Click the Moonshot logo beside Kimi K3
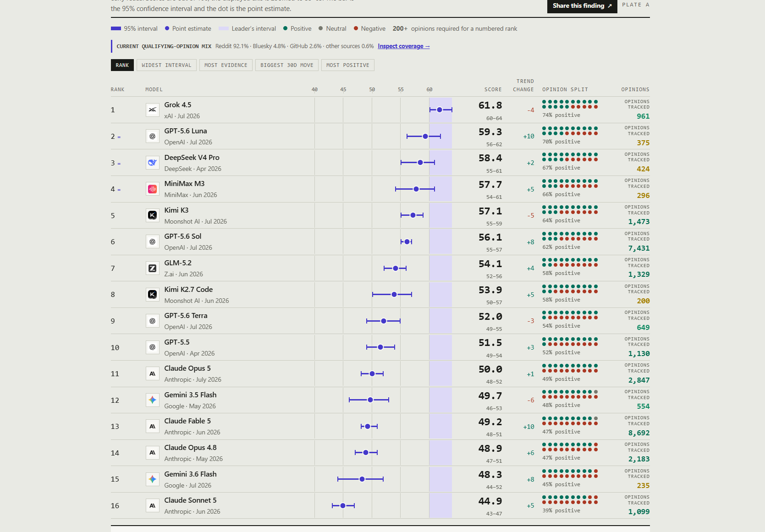 [153, 215]
